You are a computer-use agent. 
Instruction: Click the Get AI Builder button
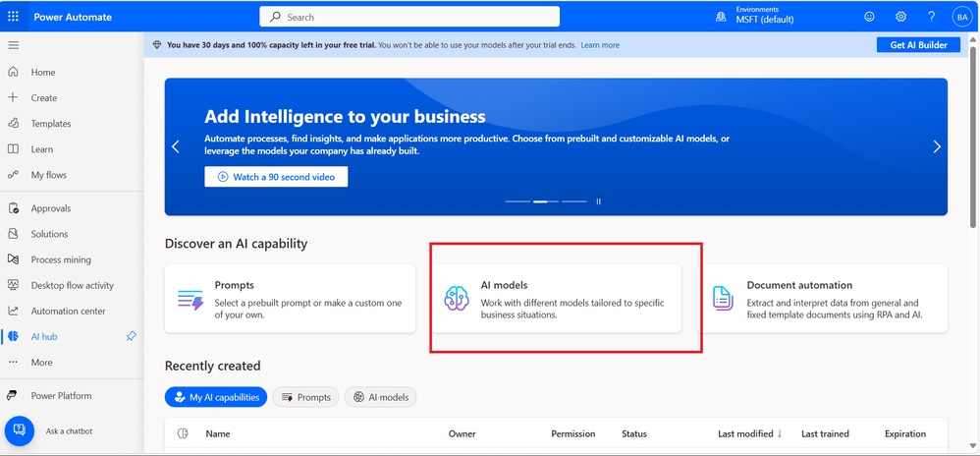coord(918,44)
